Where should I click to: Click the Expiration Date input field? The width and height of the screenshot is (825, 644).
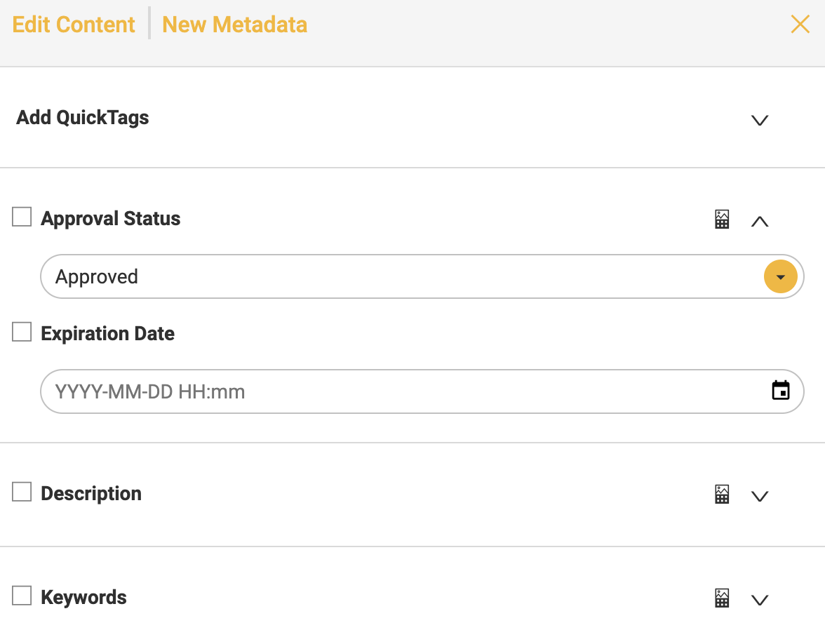[x=422, y=391]
